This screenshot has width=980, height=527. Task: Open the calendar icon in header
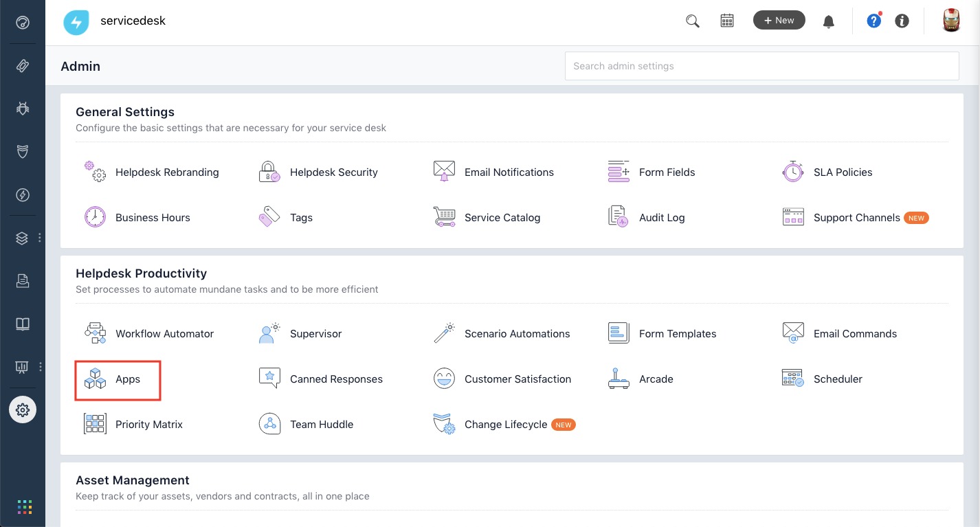pyautogui.click(x=727, y=21)
